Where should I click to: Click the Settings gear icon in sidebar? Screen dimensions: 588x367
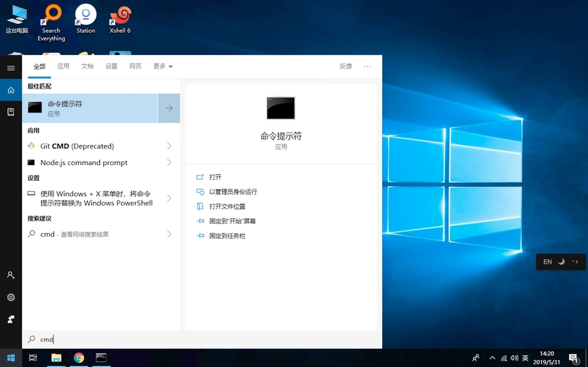click(x=10, y=297)
